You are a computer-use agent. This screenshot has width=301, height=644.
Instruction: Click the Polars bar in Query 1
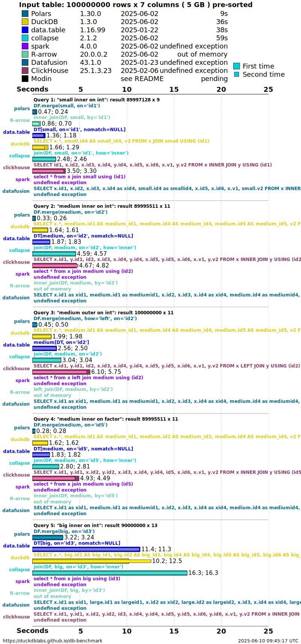point(35,112)
